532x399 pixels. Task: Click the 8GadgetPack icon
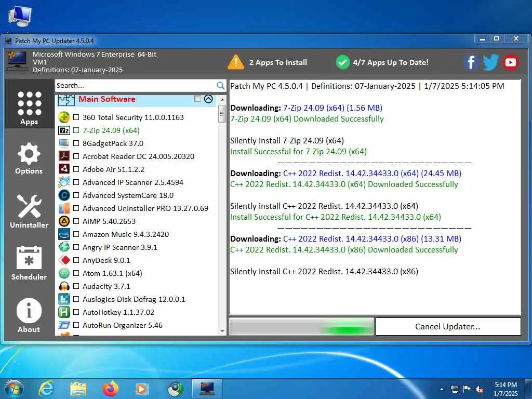[64, 143]
